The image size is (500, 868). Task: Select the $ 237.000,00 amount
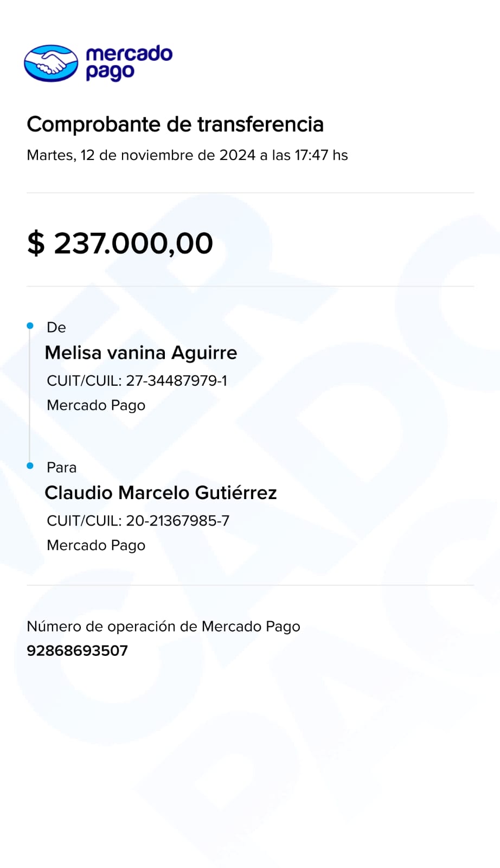120,243
